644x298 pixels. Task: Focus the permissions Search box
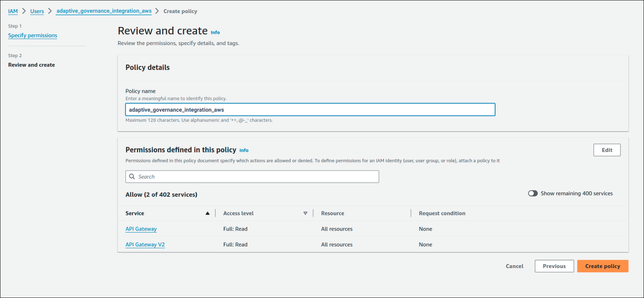coord(255,177)
